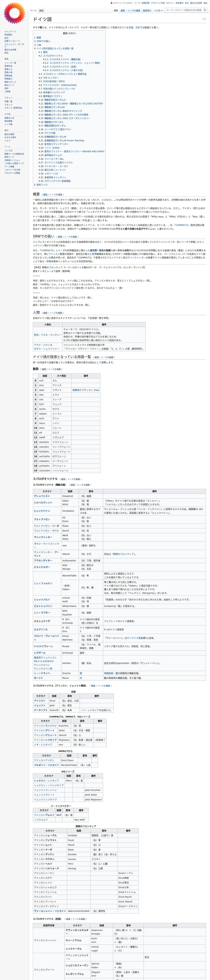Screen dimensions: 210x980
Task: Open the ビルトファルケン link in the table
Action: 43,583
